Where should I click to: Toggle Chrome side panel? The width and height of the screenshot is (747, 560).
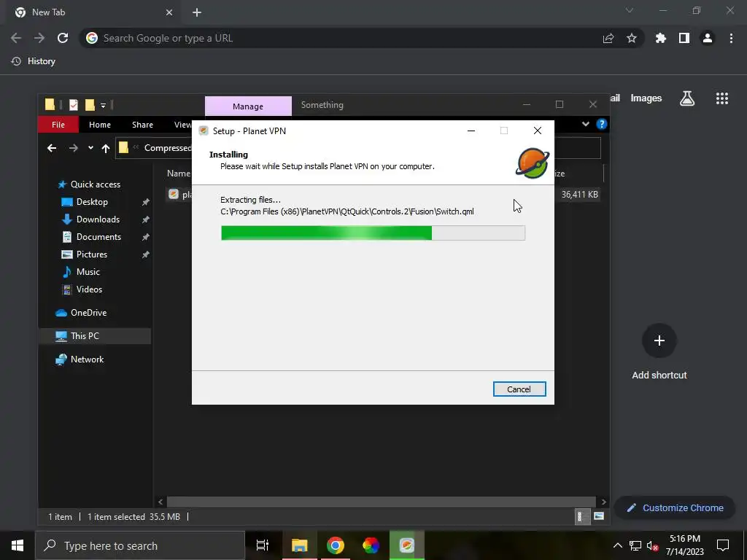click(x=684, y=38)
